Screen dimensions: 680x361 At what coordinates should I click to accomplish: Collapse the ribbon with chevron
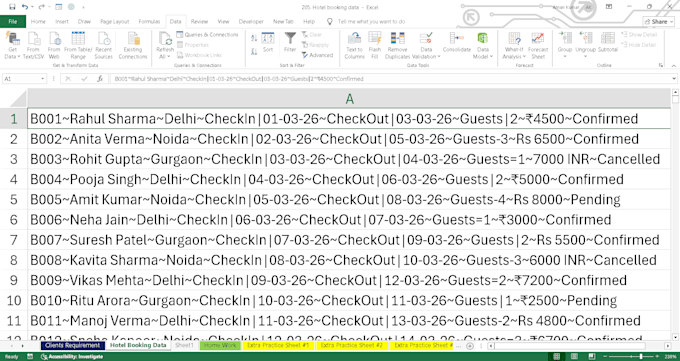tap(673, 66)
